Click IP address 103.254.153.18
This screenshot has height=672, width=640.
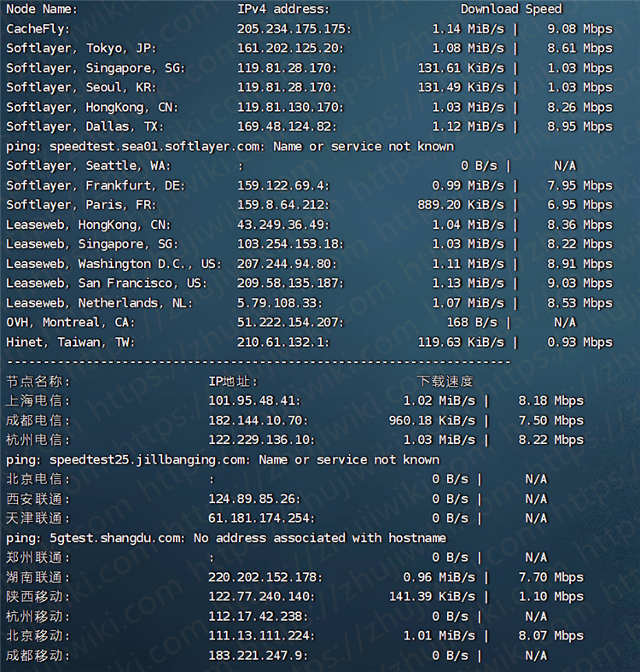290,244
